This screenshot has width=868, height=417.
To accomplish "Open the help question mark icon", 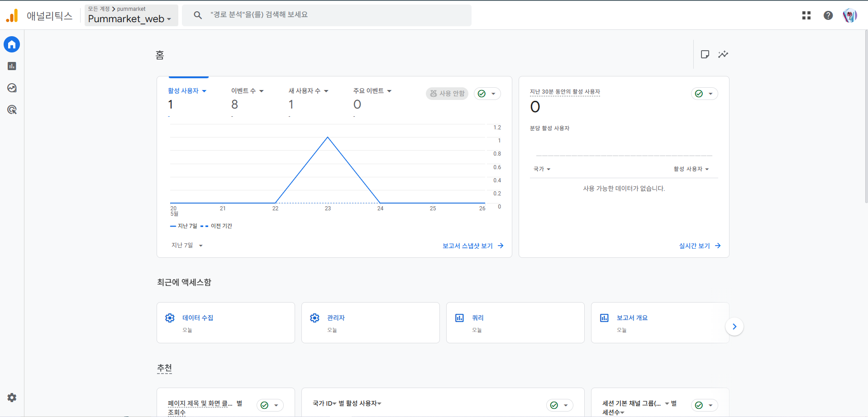I will [828, 15].
